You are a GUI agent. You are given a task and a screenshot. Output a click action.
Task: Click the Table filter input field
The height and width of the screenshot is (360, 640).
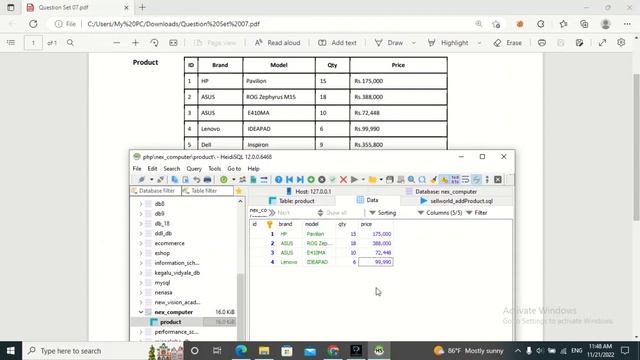pyautogui.click(x=207, y=191)
